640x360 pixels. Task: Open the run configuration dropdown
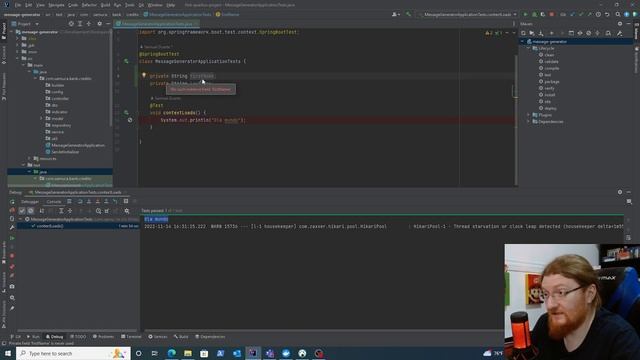pyautogui.click(x=468, y=14)
